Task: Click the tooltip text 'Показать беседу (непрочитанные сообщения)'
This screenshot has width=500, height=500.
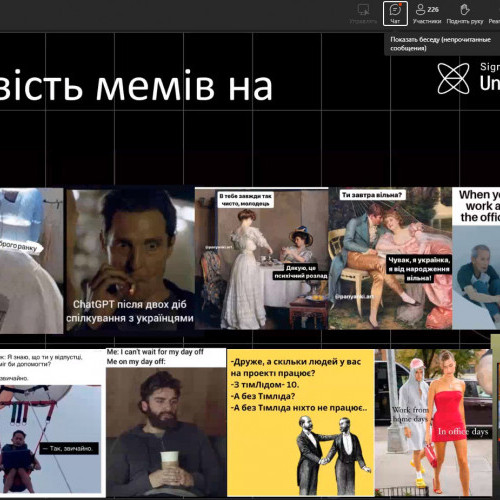Action: [x=440, y=44]
